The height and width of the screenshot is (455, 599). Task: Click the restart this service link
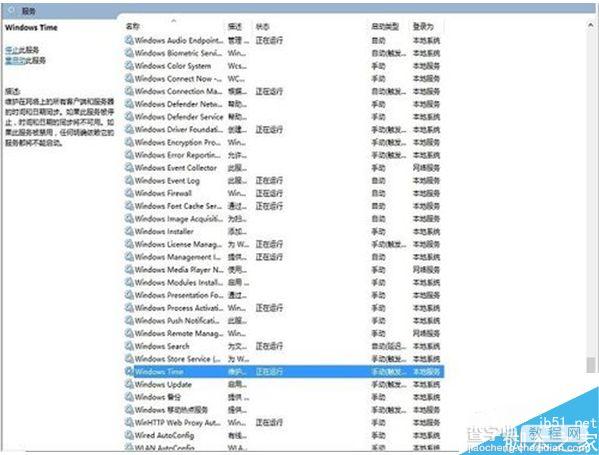click(x=15, y=60)
